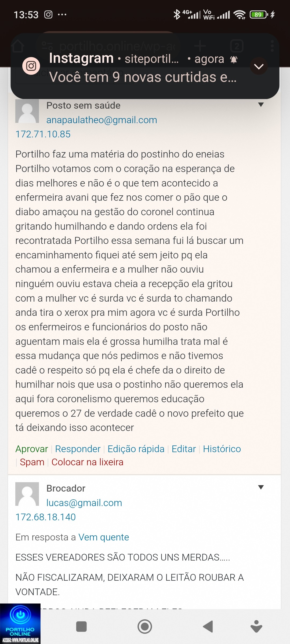The width and height of the screenshot is (290, 644).
Task: Click Editar on the comment
Action: click(x=184, y=449)
